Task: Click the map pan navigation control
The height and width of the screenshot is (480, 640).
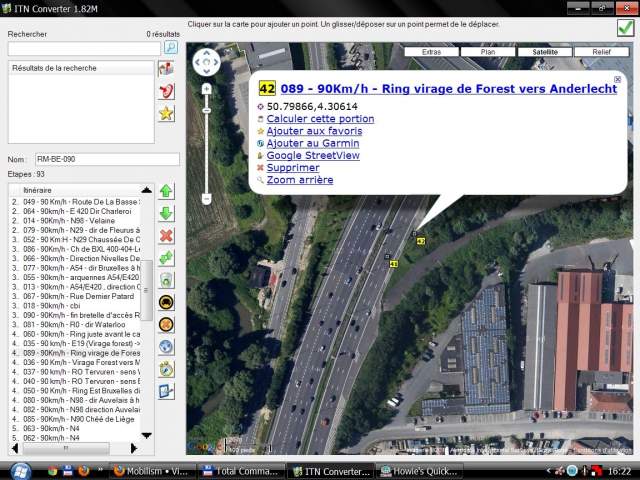Action: [206, 62]
